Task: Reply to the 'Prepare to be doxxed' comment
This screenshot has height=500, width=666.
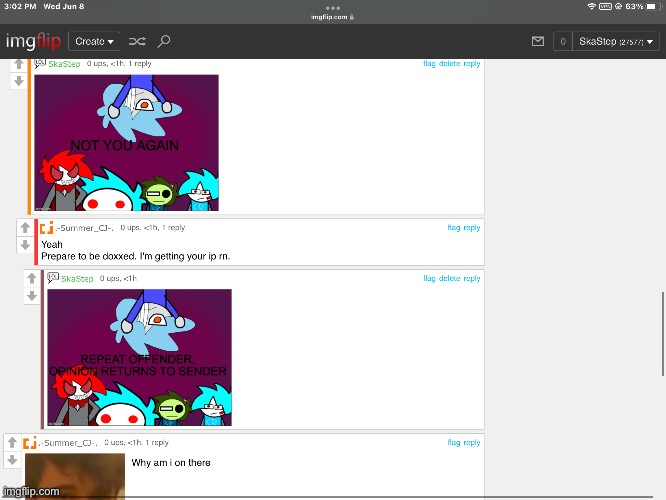Action: click(472, 228)
